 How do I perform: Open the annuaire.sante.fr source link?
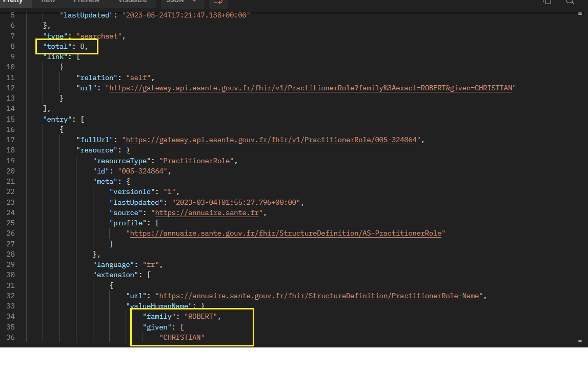209,212
